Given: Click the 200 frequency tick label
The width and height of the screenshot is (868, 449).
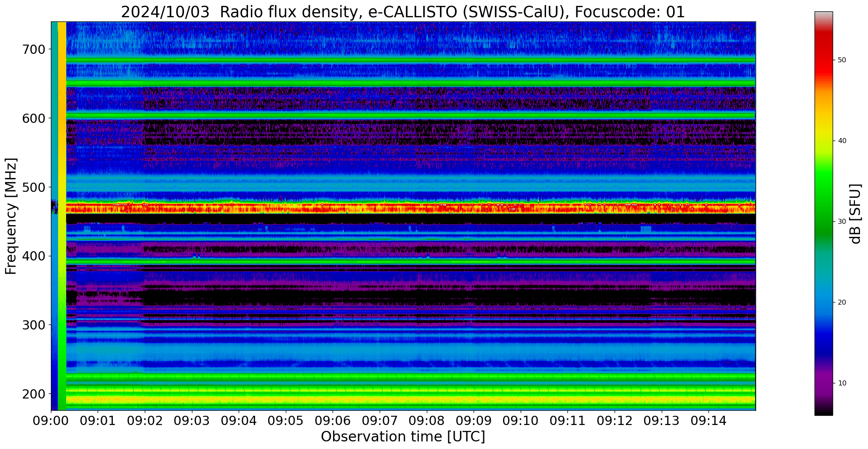Looking at the screenshot, I should [x=34, y=394].
